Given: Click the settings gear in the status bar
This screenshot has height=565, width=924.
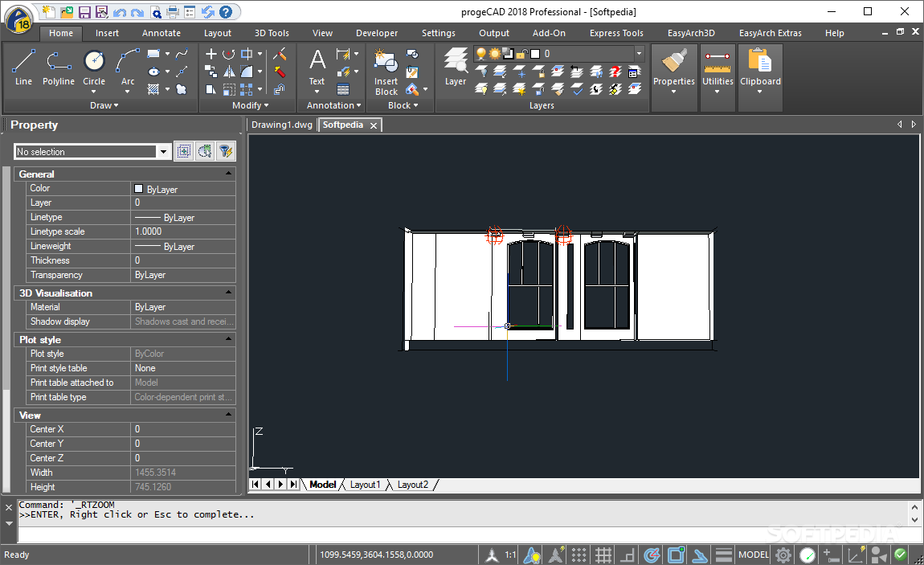Looking at the screenshot, I should tap(783, 555).
